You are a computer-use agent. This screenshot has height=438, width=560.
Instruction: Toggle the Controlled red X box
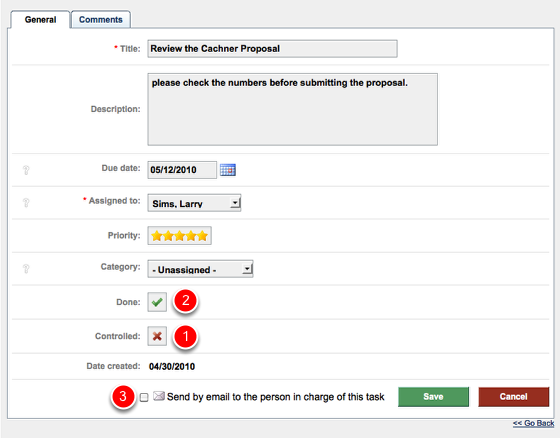tap(157, 336)
